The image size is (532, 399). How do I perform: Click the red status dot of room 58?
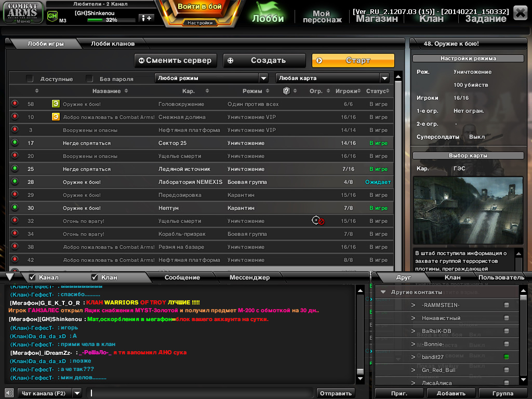click(x=15, y=103)
